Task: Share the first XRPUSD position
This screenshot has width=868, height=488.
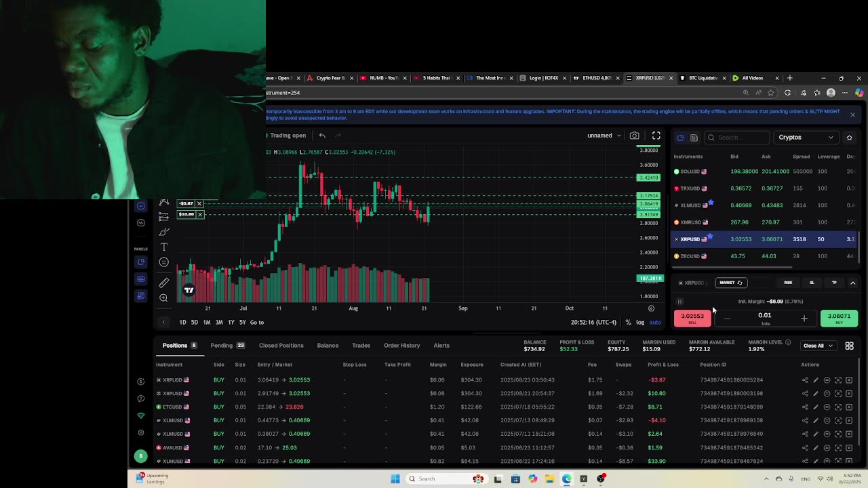Action: (805, 380)
